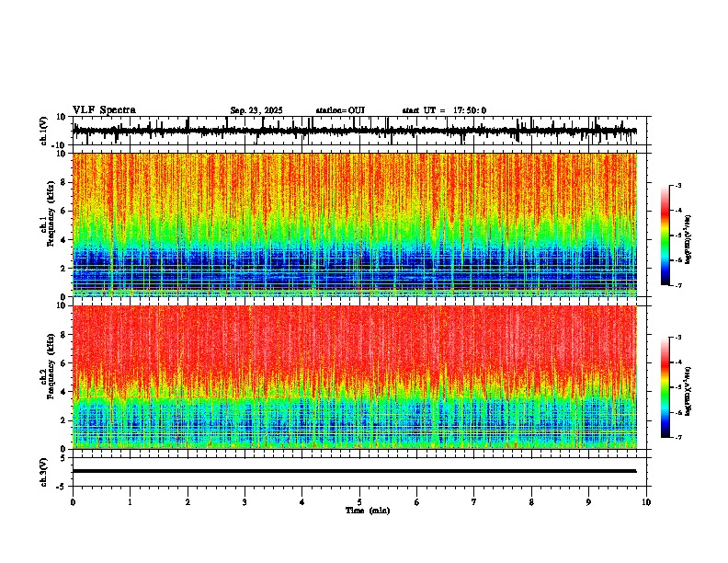The image size is (728, 563).
Task: Click the 'start UT = 17:50:0' label
Action: tap(444, 110)
